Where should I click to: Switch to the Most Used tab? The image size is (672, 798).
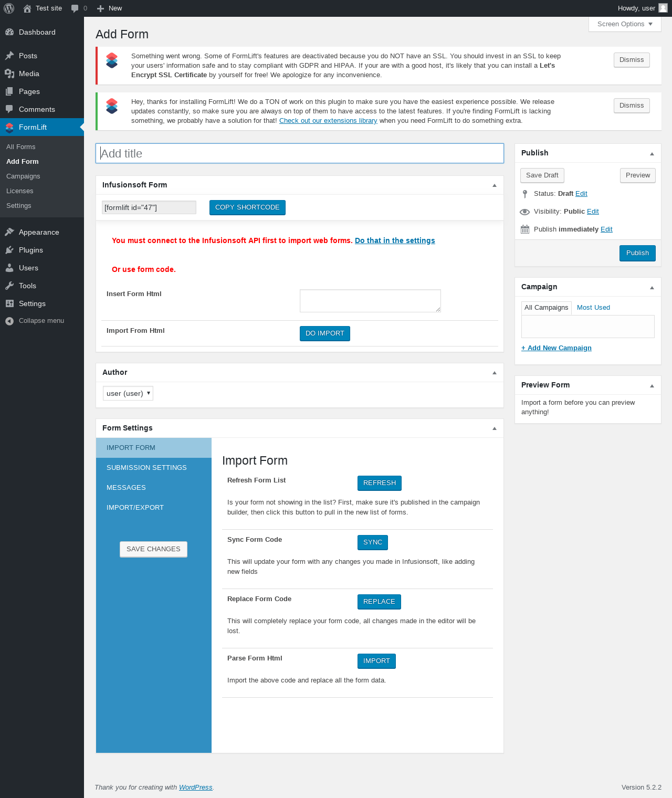pos(594,308)
